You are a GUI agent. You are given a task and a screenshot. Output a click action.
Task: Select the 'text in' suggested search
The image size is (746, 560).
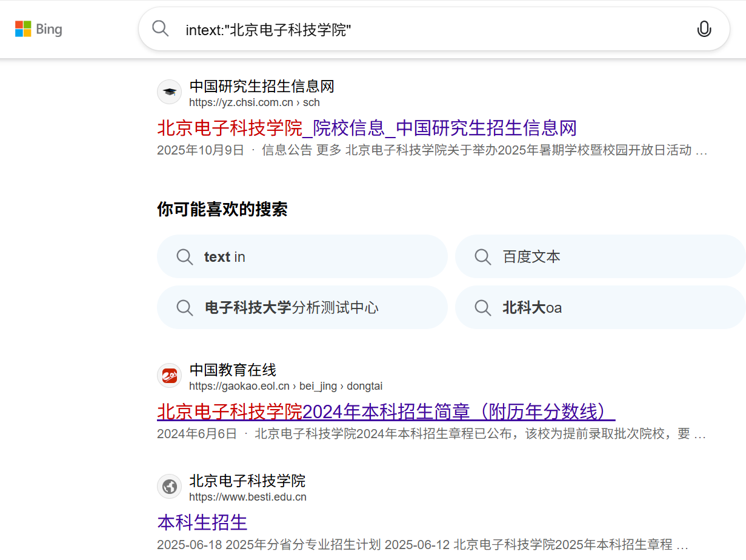(x=302, y=256)
